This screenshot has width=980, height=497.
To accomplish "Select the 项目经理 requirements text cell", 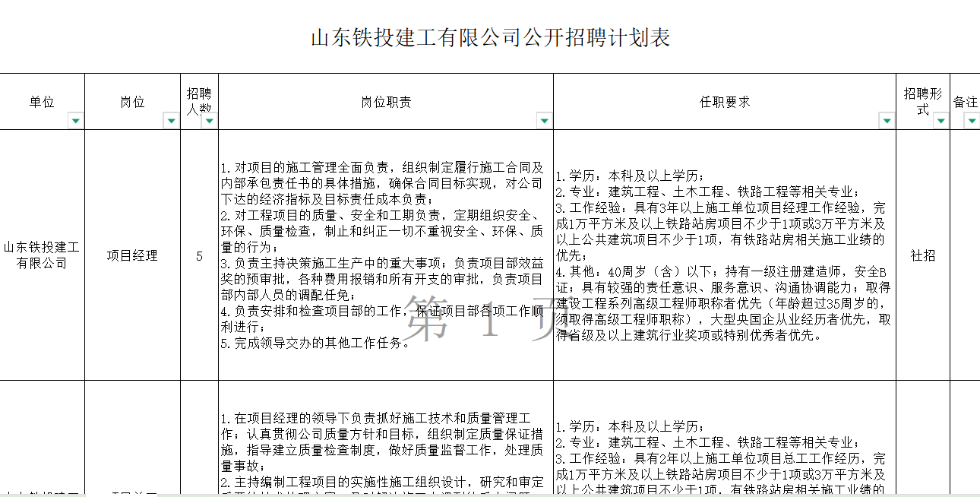I will click(x=725, y=255).
